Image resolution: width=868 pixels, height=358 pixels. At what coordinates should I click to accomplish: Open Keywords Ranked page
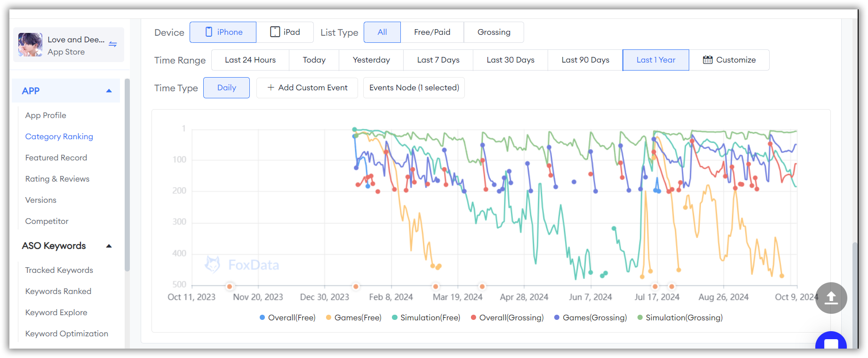pos(58,291)
